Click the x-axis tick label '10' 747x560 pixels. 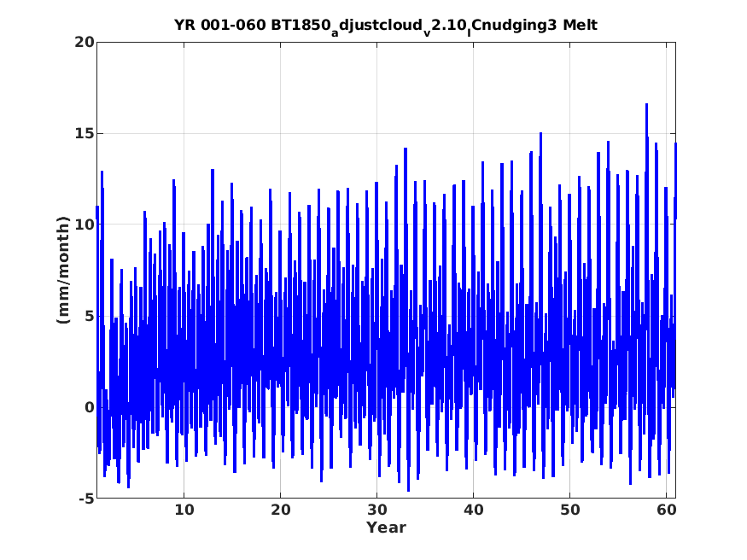[184, 510]
